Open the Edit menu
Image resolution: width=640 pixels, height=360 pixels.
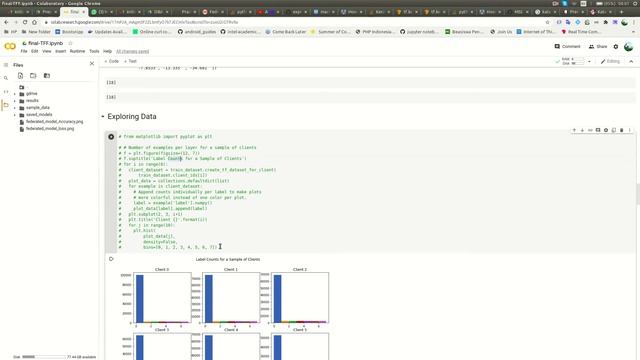[x=35, y=51]
